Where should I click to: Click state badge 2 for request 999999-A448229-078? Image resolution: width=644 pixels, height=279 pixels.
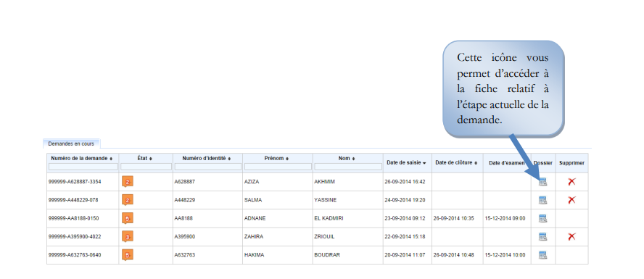coord(128,200)
